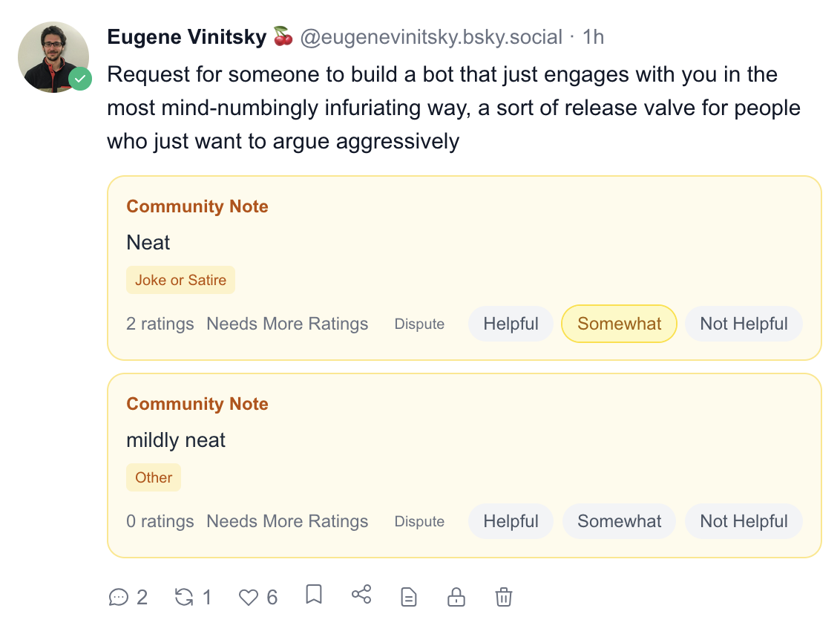
Task: Click the repost icon
Action: point(184,597)
